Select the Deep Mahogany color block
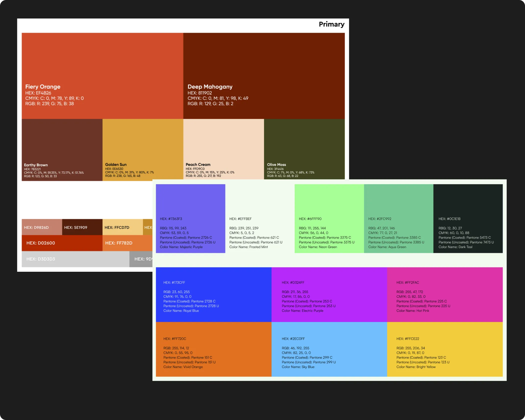This screenshot has height=420, width=525. 264,76
